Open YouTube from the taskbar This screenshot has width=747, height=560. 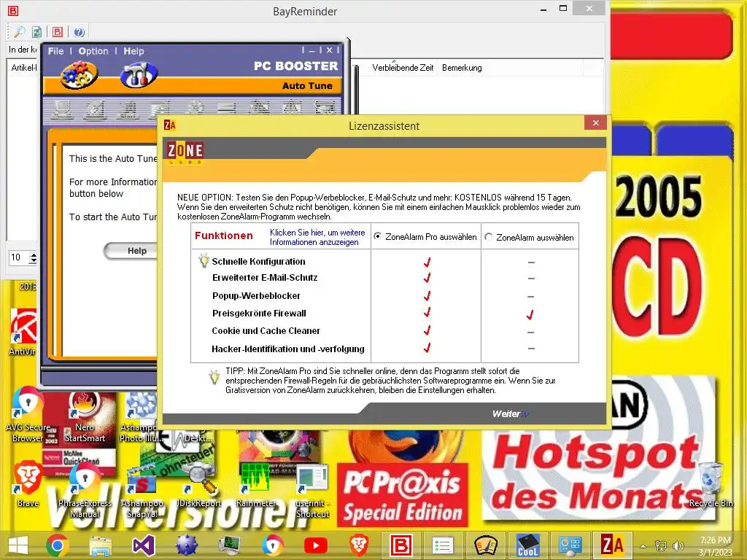click(x=316, y=545)
